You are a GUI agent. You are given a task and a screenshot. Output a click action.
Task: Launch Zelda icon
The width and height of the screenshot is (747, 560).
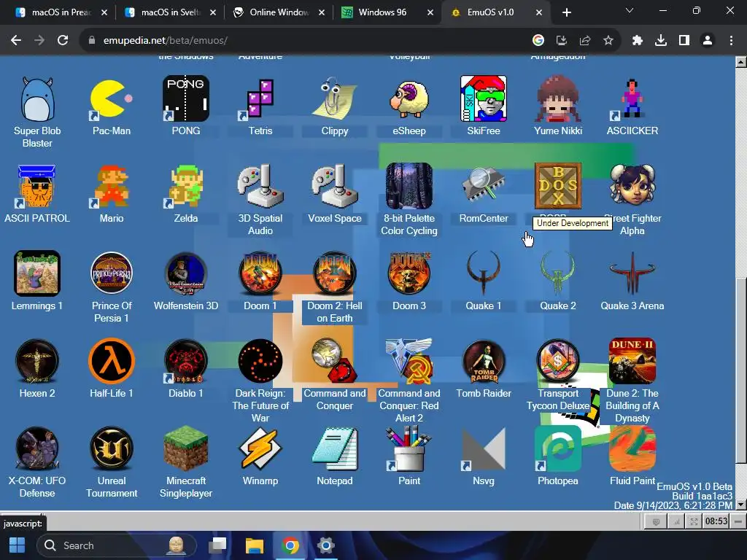pos(186,186)
